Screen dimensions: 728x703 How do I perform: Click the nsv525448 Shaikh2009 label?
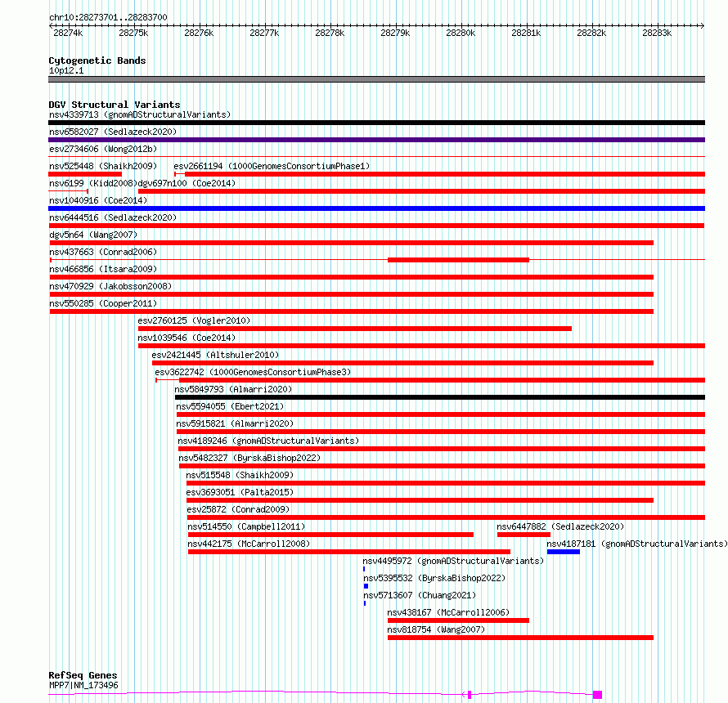tap(103, 166)
